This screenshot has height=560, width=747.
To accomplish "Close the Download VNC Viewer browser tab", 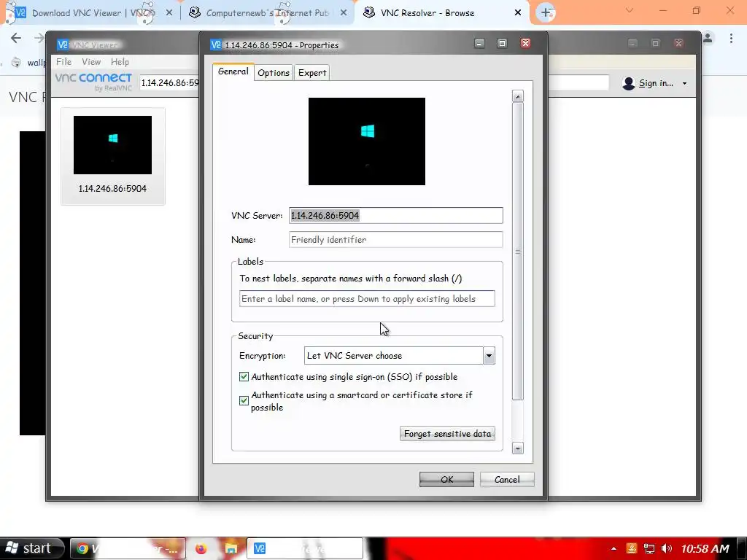I will (x=169, y=13).
